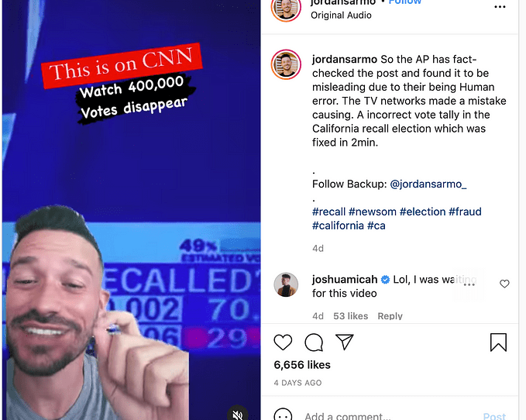Focus the Add a comment field
Screen dimensions: 526x420
pos(390,416)
